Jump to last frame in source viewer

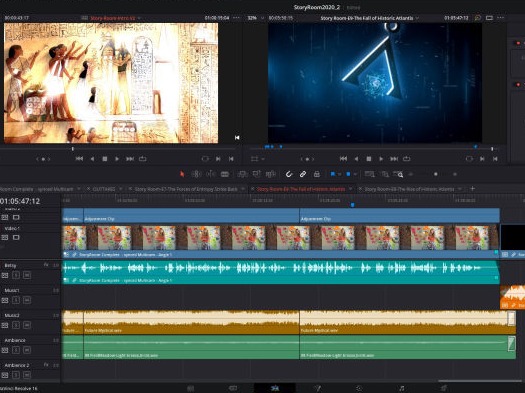point(130,159)
